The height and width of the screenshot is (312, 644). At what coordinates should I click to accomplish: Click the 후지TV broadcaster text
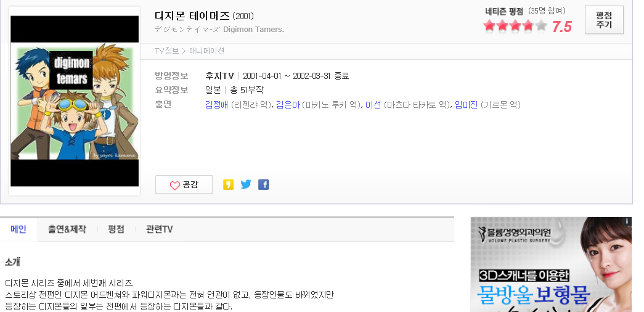tap(220, 76)
